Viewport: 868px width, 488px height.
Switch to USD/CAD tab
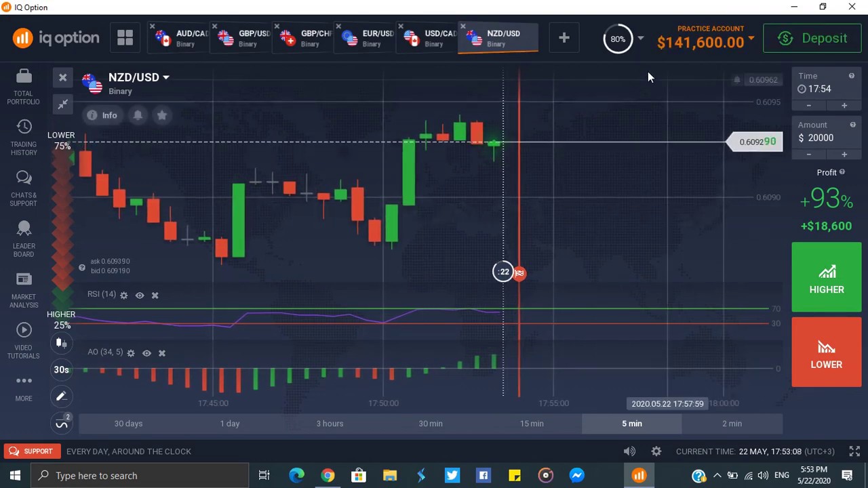[x=431, y=38]
